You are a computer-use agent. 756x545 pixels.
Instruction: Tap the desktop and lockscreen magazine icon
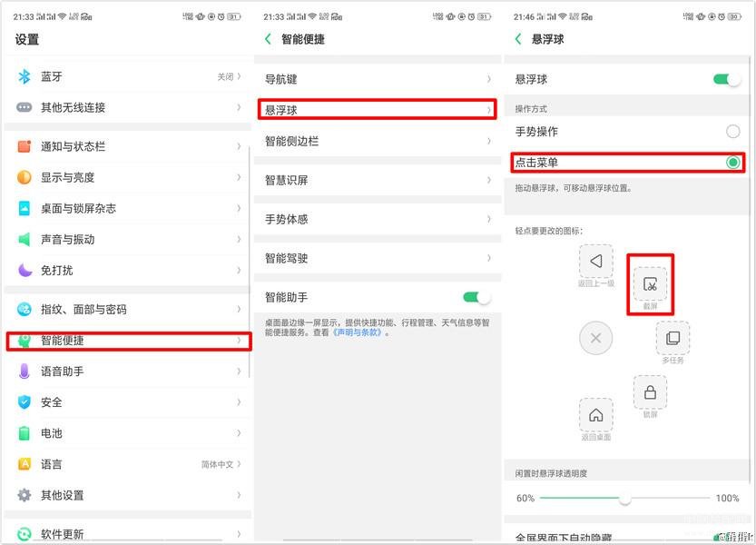click(x=25, y=208)
